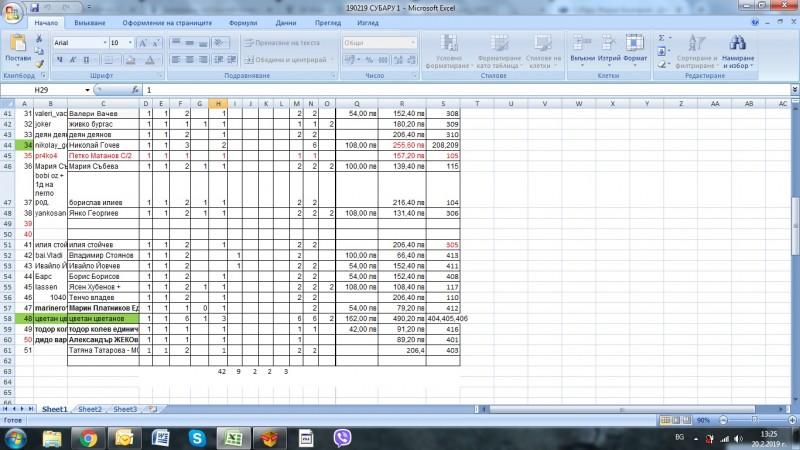Open Find and Select (Намиране и избор)
Image resolution: width=800 pixels, height=450 pixels.
738,52
